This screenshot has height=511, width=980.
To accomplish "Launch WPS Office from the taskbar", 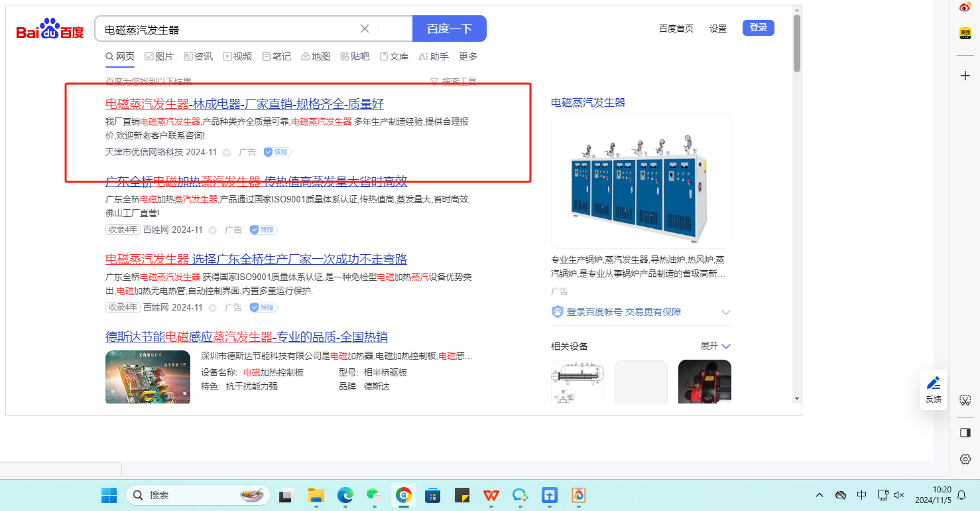I will pyautogui.click(x=491, y=495).
